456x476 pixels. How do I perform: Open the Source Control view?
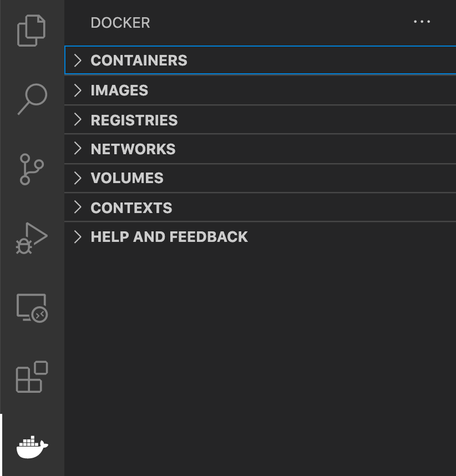coord(32,168)
